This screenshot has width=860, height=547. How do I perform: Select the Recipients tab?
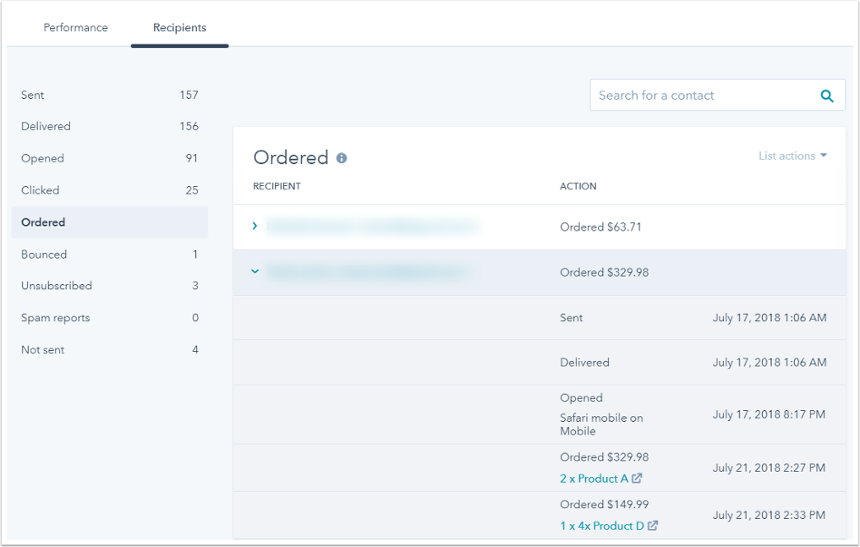click(180, 28)
